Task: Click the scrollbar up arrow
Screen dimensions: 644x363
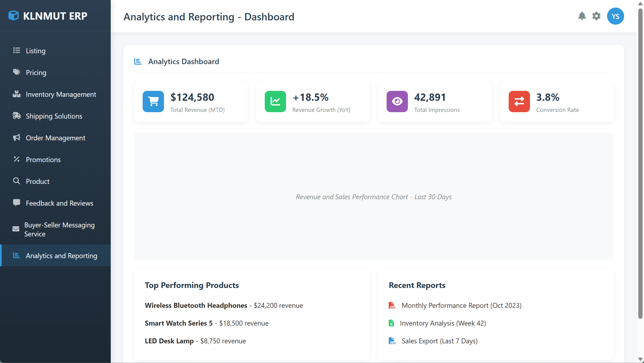Action: point(640,4)
